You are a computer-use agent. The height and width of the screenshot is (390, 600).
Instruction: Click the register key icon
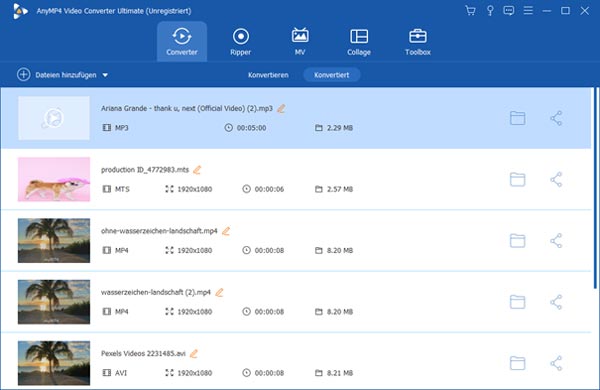click(x=490, y=11)
